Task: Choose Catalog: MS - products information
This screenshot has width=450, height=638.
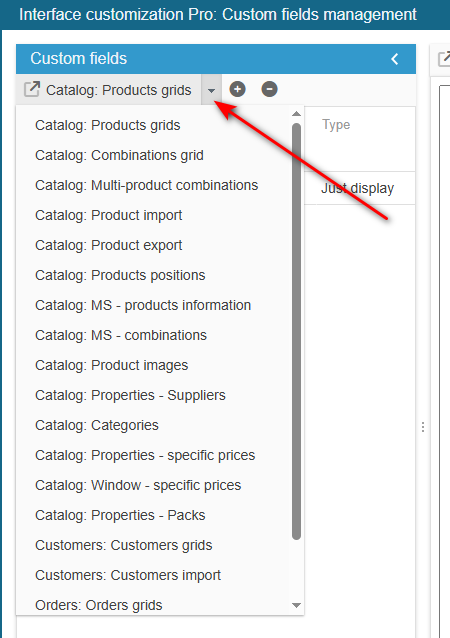Action: 143,305
